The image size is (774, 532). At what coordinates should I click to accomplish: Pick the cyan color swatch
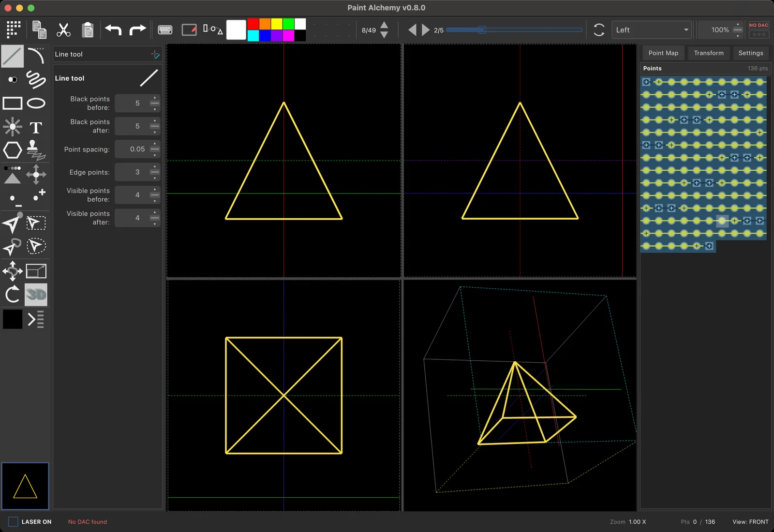tap(253, 36)
